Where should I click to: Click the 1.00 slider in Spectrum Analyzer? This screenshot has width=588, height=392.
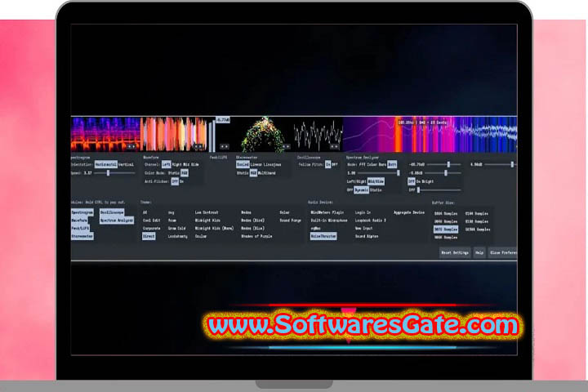[x=378, y=173]
